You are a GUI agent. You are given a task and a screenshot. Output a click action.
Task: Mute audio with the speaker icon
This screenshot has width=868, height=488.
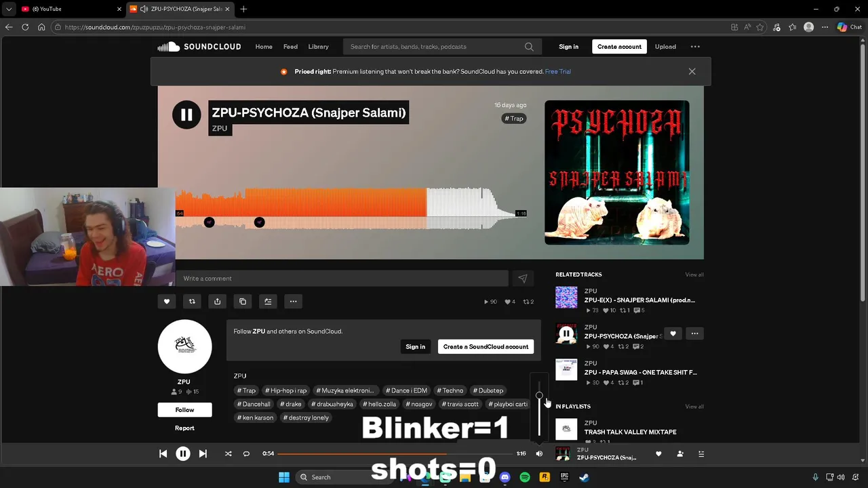(539, 453)
